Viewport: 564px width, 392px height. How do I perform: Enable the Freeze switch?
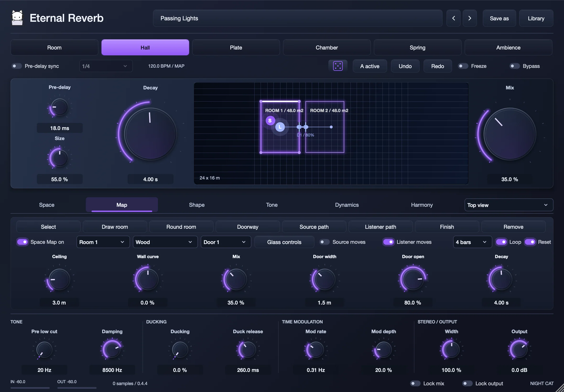click(463, 66)
